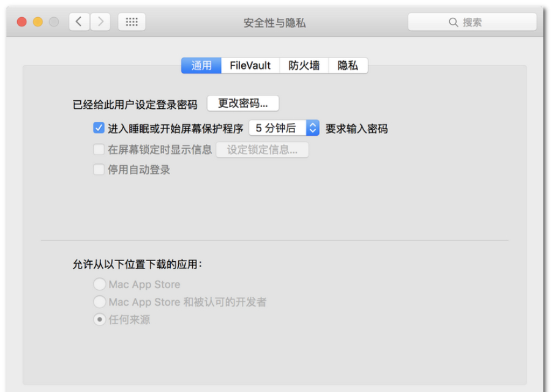Click the 设定锁定信息... button
Image resolution: width=551 pixels, height=392 pixels.
[x=262, y=150]
